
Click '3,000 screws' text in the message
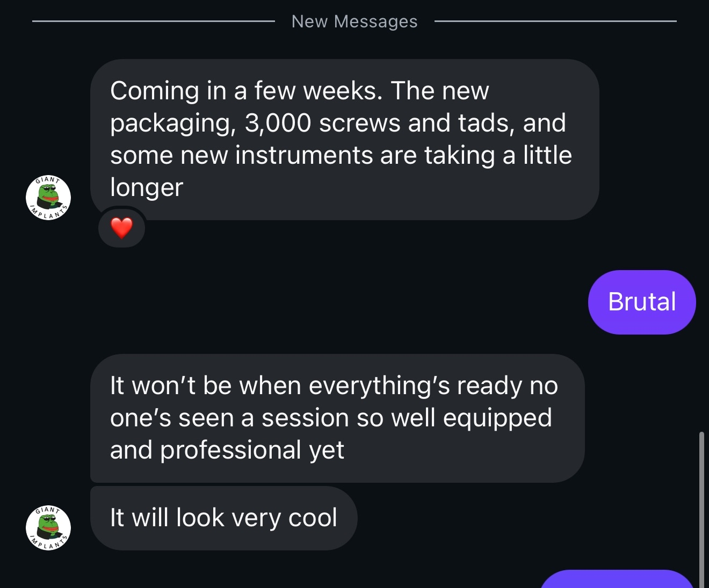tap(322, 123)
